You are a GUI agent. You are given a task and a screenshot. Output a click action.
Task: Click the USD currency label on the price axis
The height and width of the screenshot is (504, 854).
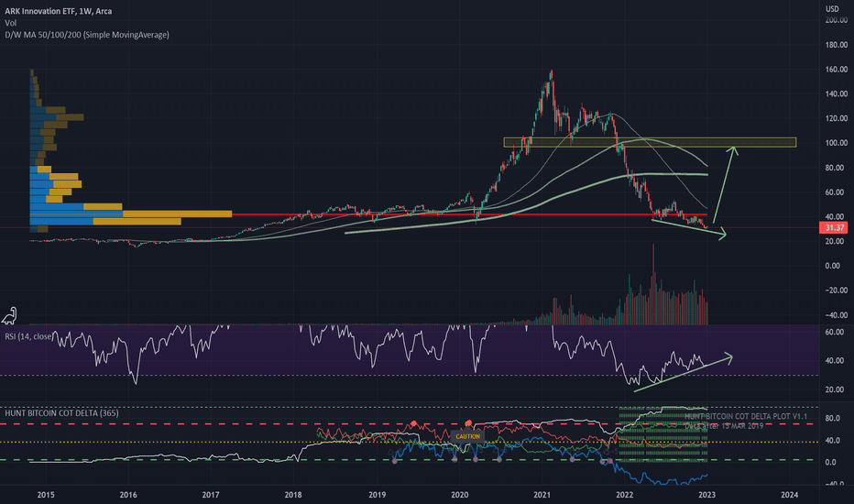click(x=832, y=9)
